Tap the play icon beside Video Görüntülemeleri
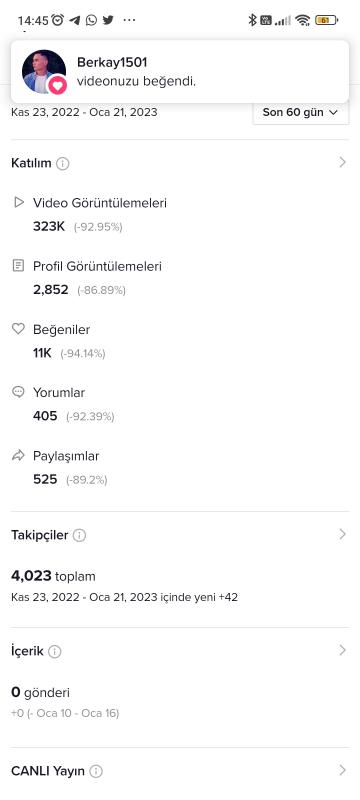This screenshot has height=800, width=360. tap(19, 203)
